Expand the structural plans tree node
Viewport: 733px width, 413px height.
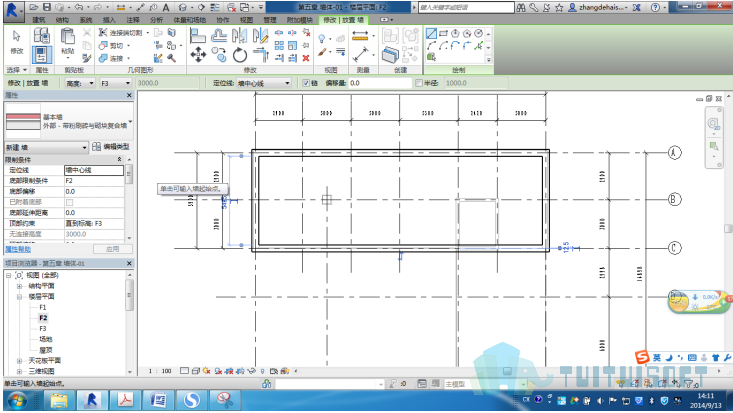pyautogui.click(x=19, y=286)
